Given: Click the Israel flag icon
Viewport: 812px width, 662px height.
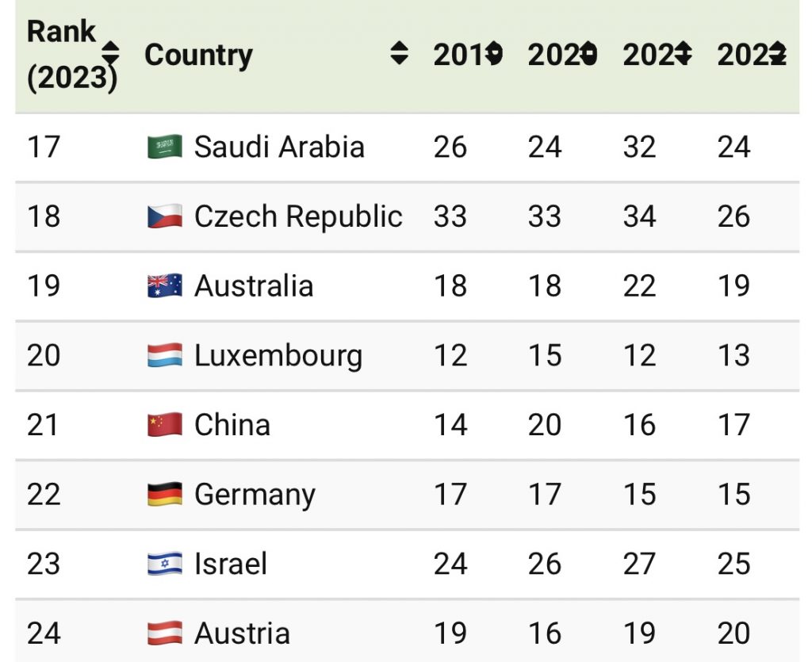Looking at the screenshot, I should click(165, 564).
